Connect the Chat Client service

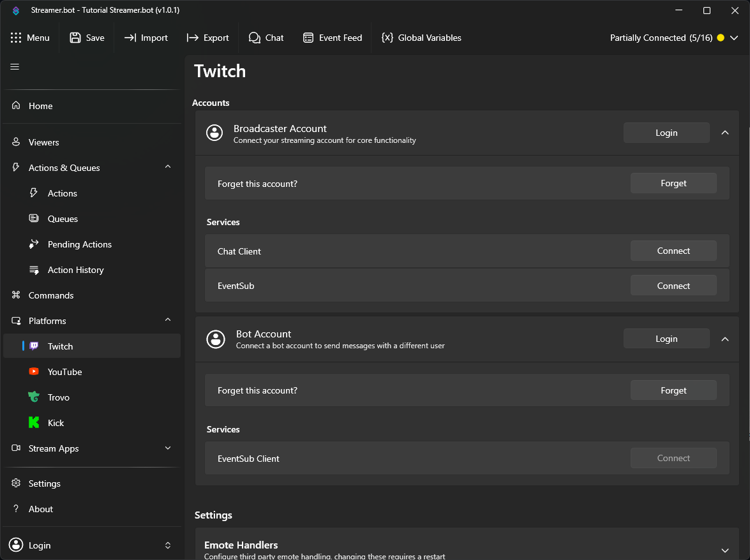tap(673, 251)
